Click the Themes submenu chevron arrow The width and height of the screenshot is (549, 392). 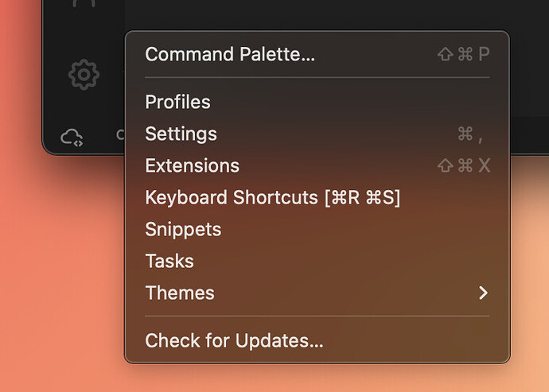483,293
